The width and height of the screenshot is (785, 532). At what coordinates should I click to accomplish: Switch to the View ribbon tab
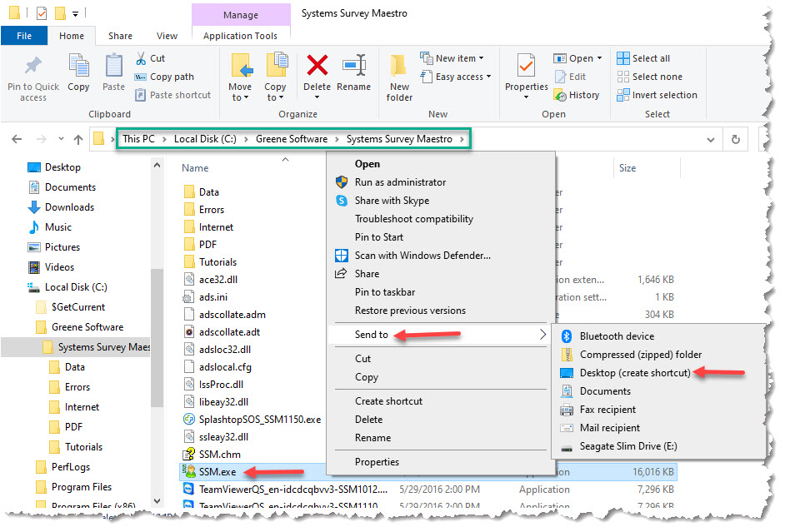tap(167, 36)
